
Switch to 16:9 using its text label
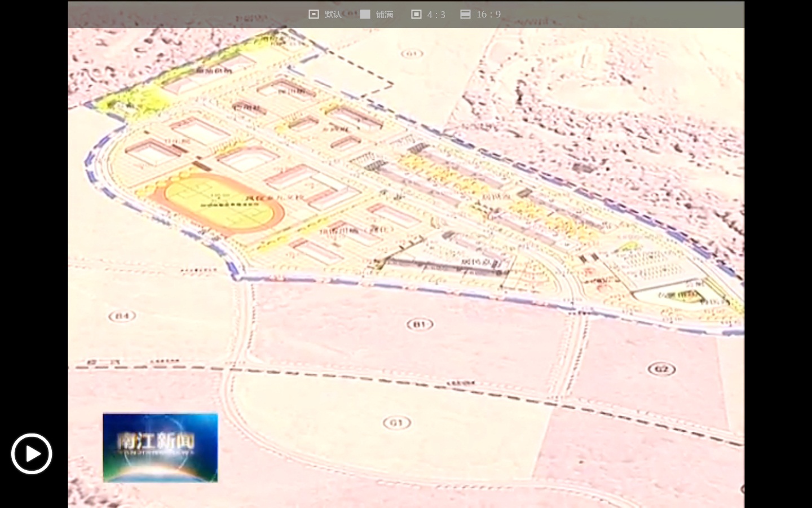click(x=488, y=14)
